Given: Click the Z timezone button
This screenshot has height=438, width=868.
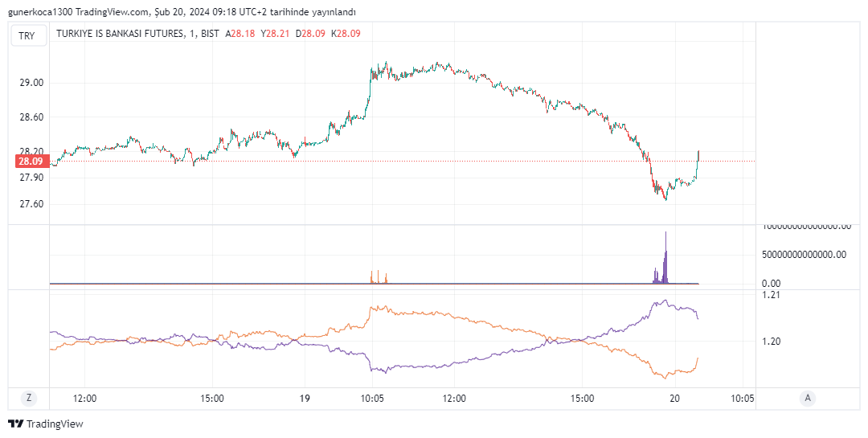Looking at the screenshot, I should (x=29, y=398).
